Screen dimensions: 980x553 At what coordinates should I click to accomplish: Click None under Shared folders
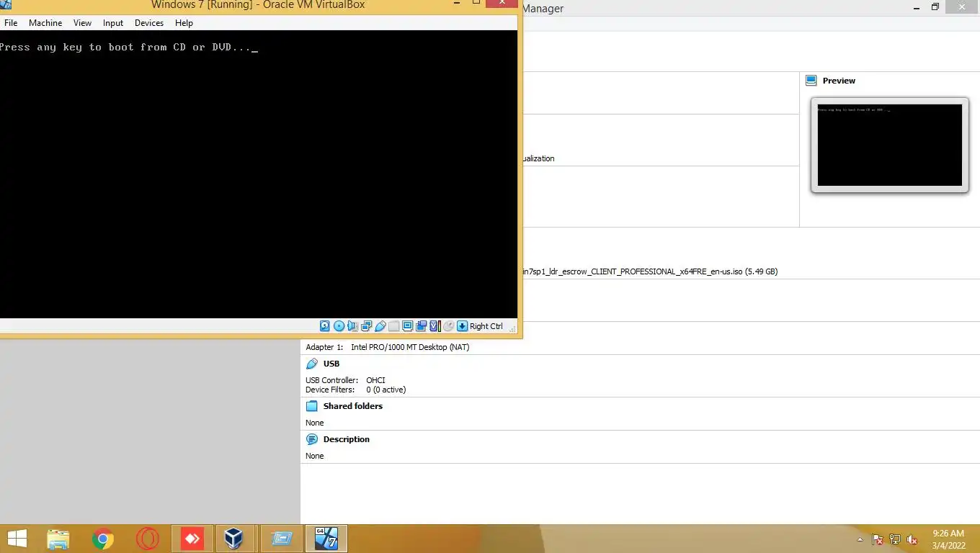coord(315,423)
